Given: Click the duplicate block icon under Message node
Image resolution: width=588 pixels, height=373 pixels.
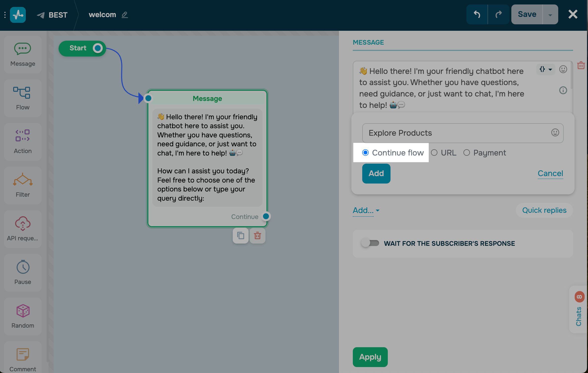Looking at the screenshot, I should 240,236.
